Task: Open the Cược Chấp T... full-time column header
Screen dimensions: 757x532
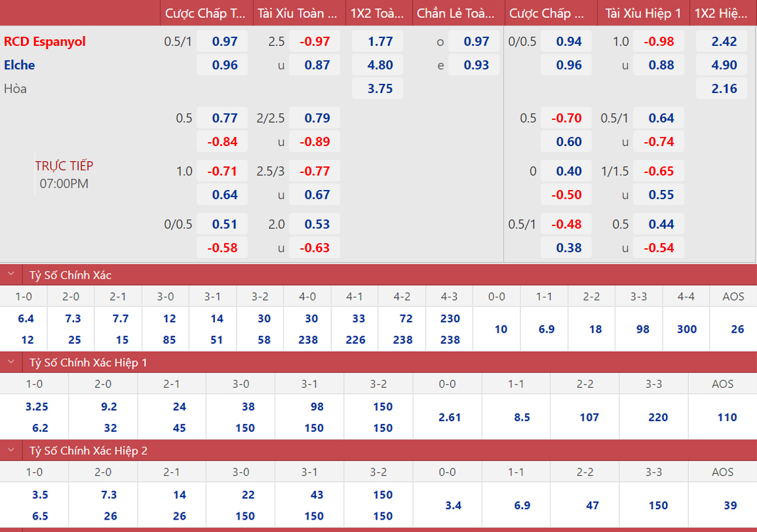Action: coord(205,13)
